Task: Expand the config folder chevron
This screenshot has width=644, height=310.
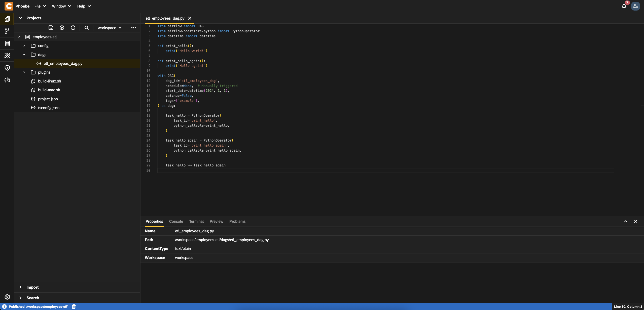Action: coord(24,46)
